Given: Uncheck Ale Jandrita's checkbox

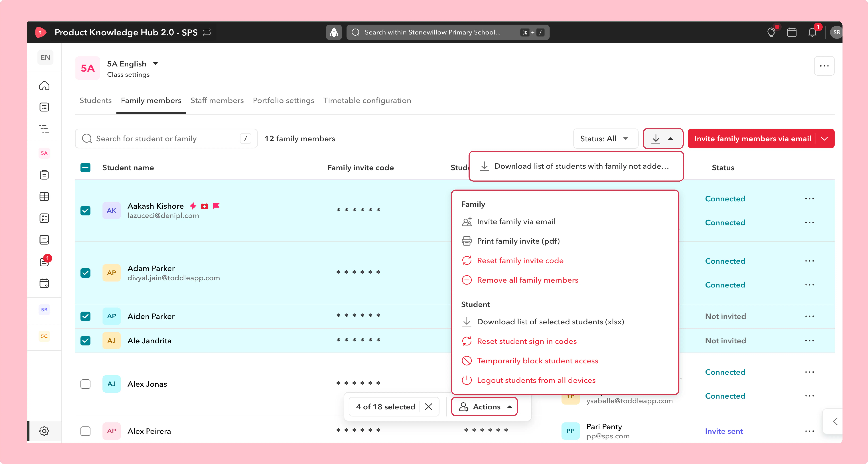Looking at the screenshot, I should point(86,340).
